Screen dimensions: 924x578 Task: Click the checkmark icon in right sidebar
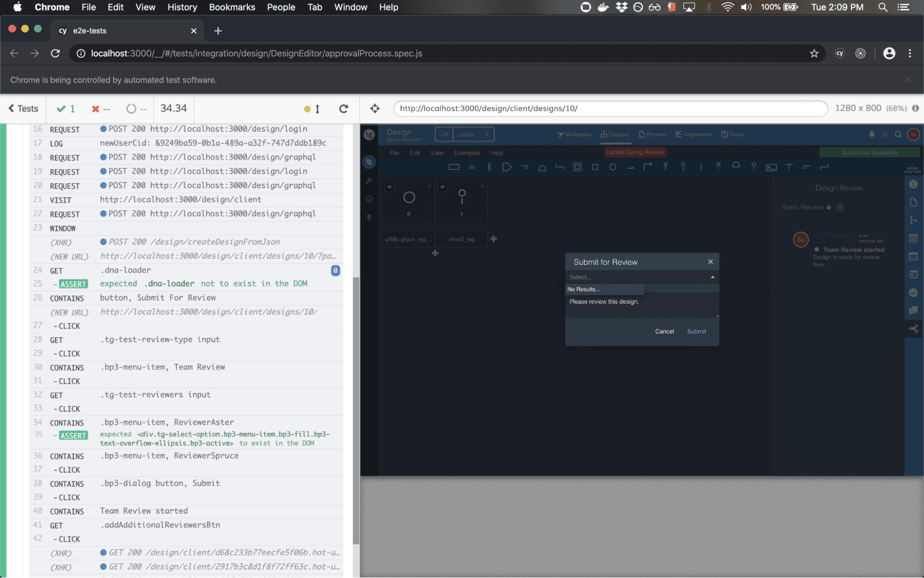913,292
